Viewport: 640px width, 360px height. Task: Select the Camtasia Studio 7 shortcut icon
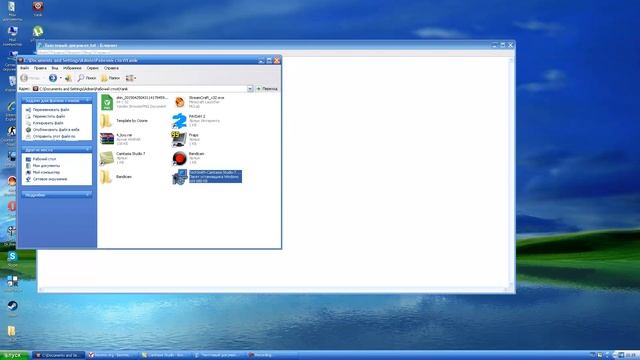pyautogui.click(x=107, y=158)
